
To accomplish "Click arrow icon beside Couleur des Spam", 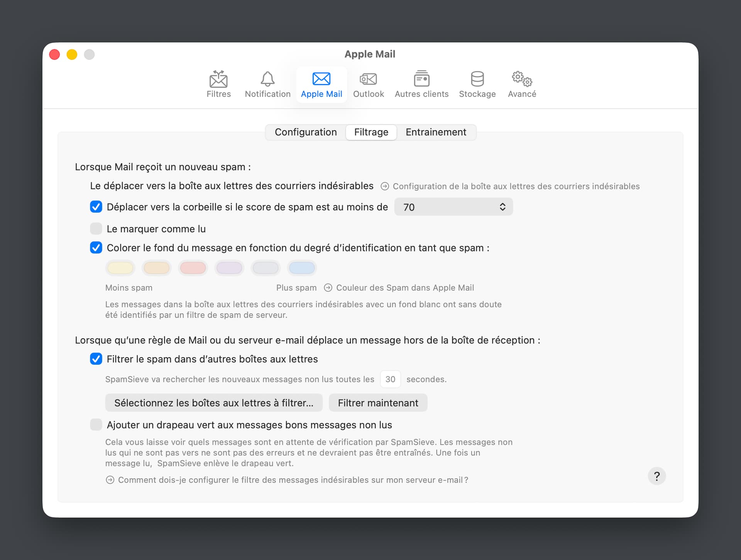I will click(328, 288).
